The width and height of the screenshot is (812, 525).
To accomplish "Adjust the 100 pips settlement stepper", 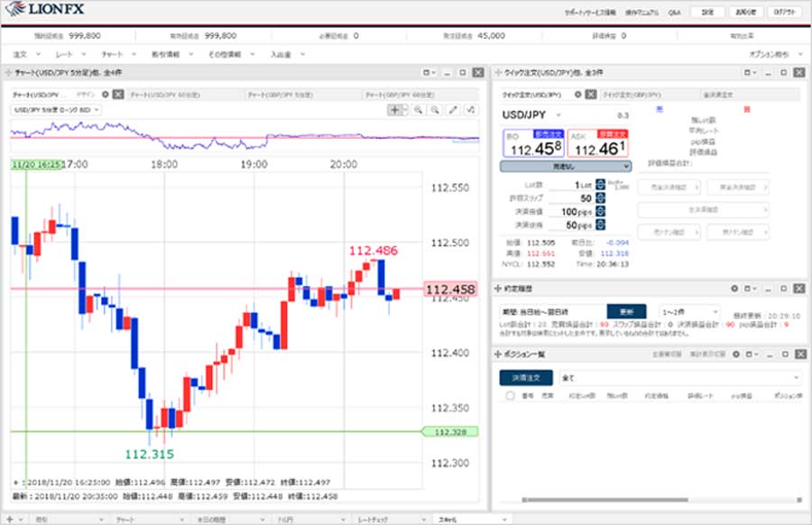I will [600, 211].
